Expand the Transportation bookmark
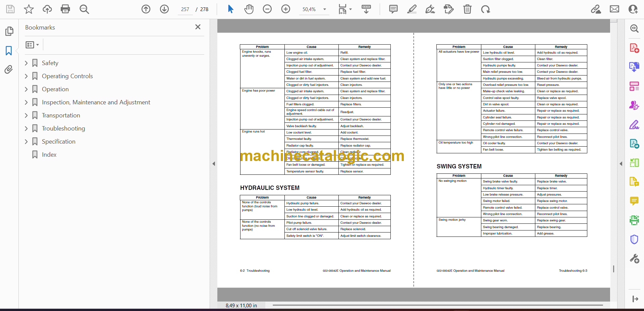Screen dimensions: 644x311 [26, 115]
